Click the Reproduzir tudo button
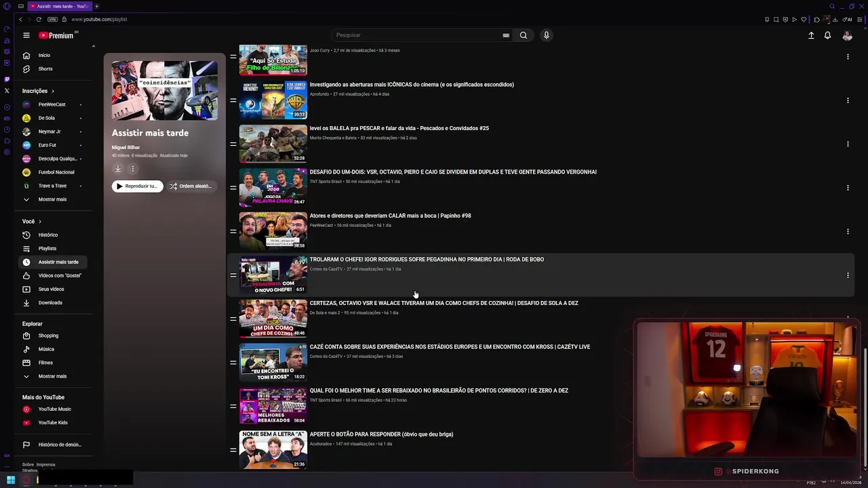 coord(138,186)
